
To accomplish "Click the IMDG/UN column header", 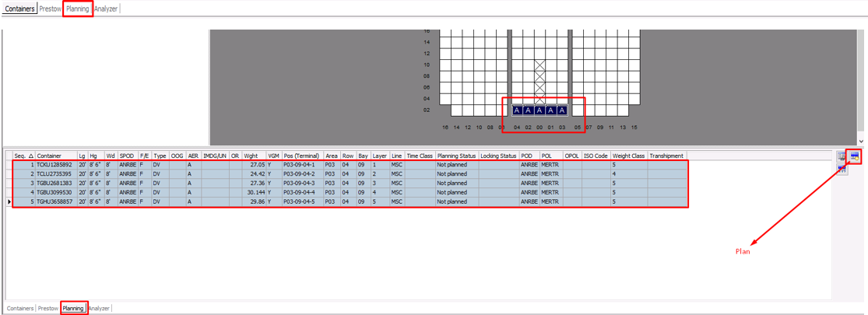I will [x=216, y=156].
